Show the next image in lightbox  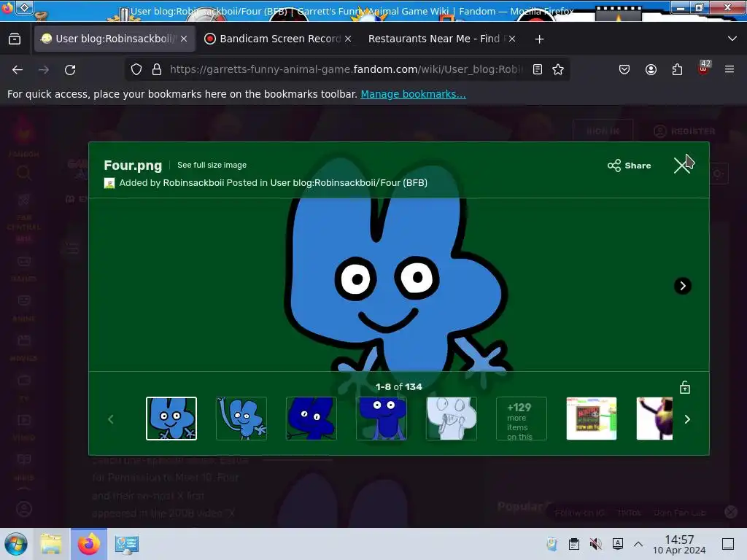pos(683,286)
